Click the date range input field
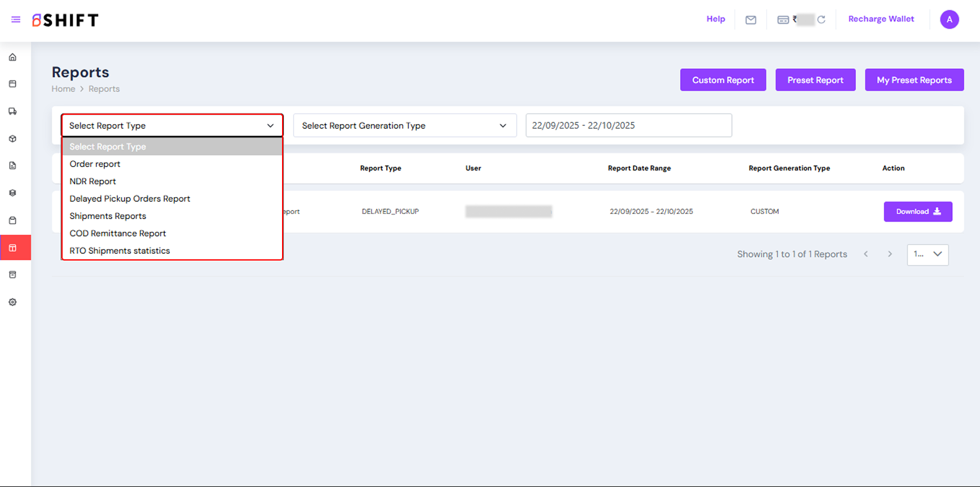 click(x=628, y=125)
